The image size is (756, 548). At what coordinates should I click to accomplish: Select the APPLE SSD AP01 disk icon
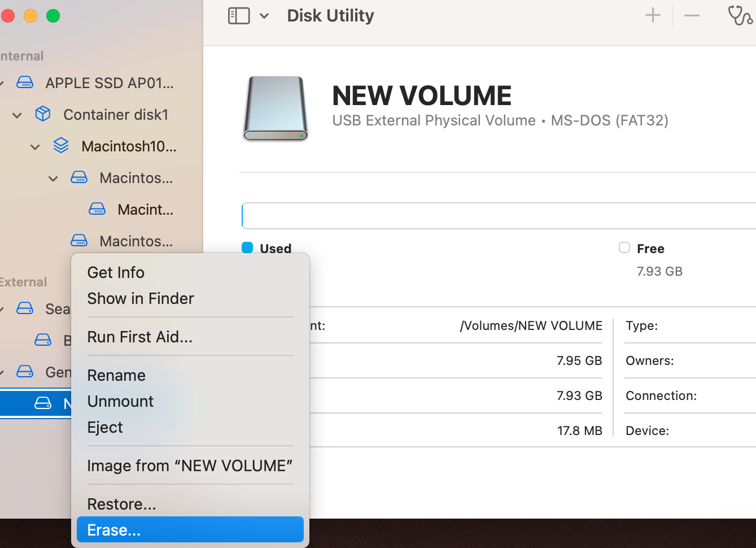[25, 82]
